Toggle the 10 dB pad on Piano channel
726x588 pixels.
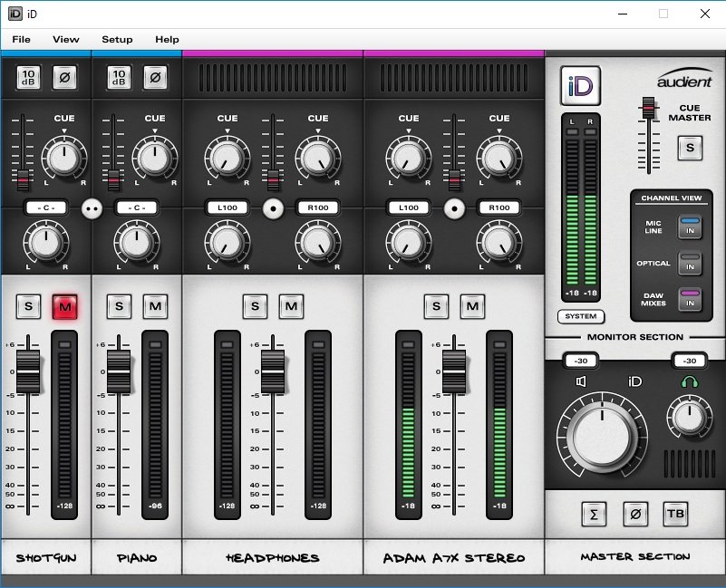(119, 77)
